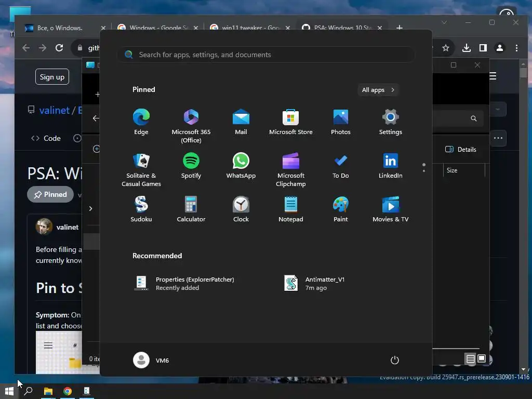Sort by Size column in Explorer
The width and height of the screenshot is (532, 399).
(x=452, y=170)
